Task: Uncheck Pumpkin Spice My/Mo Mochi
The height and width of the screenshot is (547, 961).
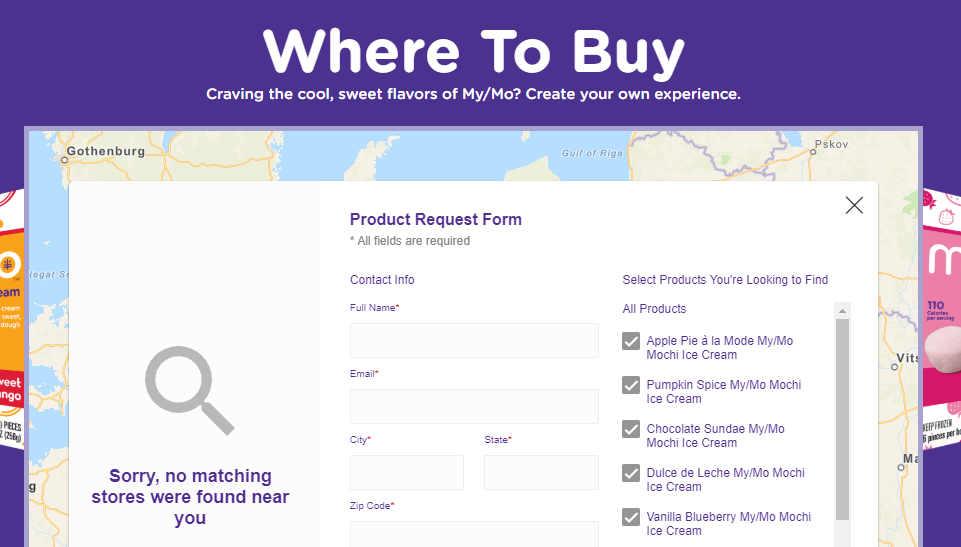Action: click(x=631, y=385)
